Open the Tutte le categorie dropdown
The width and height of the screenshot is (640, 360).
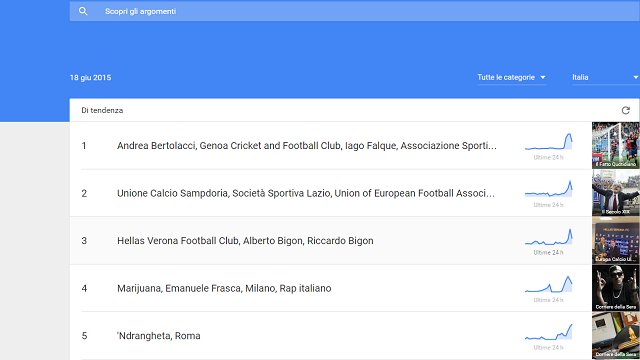coord(511,77)
